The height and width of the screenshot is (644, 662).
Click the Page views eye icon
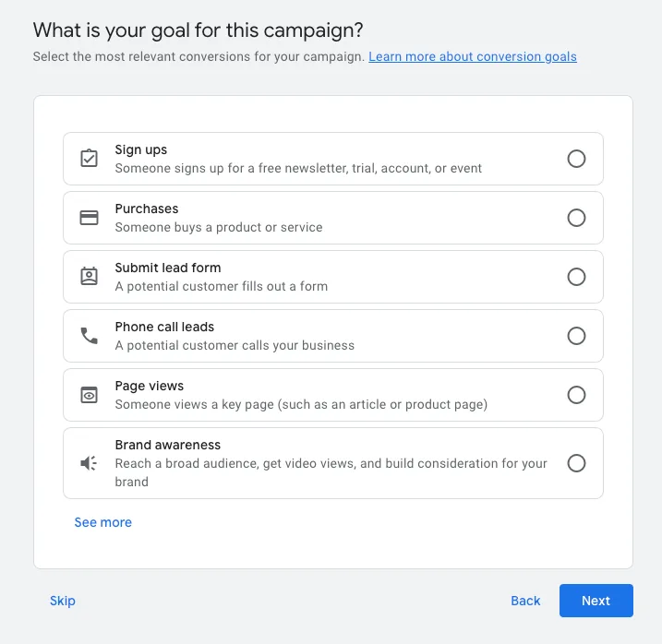point(89,395)
